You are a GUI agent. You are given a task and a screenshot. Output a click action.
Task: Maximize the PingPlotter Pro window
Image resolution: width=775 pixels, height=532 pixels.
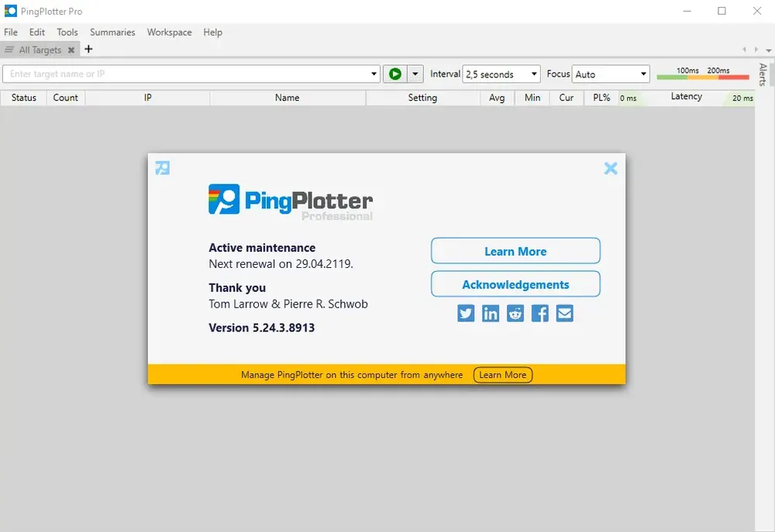(722, 11)
